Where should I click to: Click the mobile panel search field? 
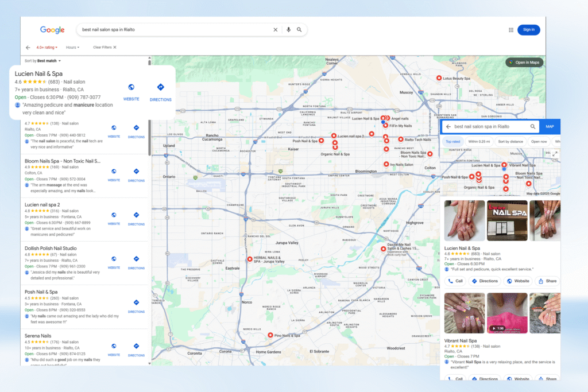click(x=489, y=127)
